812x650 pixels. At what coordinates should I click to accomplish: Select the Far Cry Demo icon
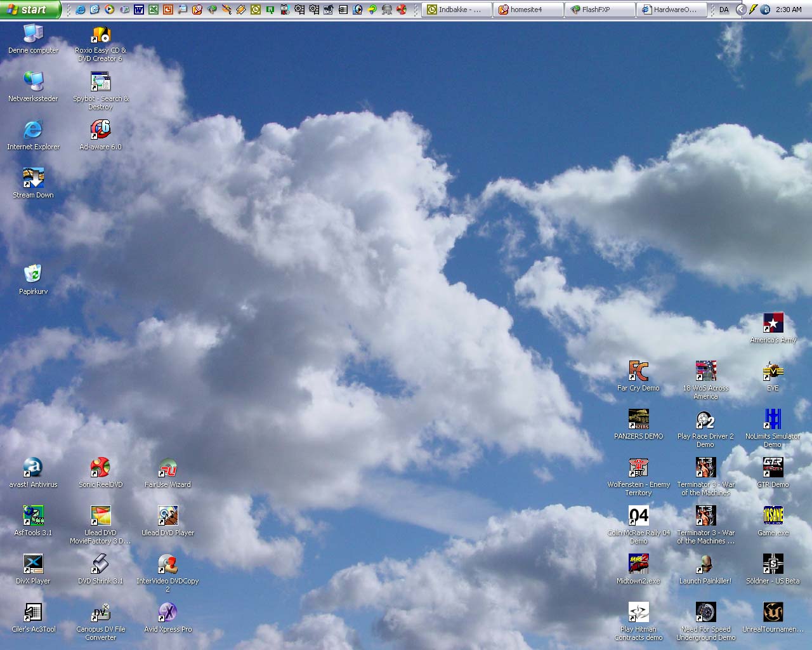pyautogui.click(x=638, y=377)
